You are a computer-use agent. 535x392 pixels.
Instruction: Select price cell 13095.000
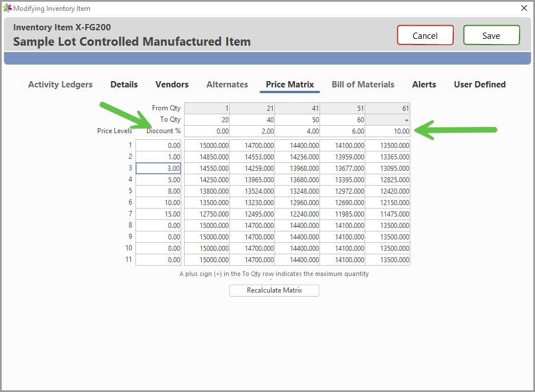(388, 168)
